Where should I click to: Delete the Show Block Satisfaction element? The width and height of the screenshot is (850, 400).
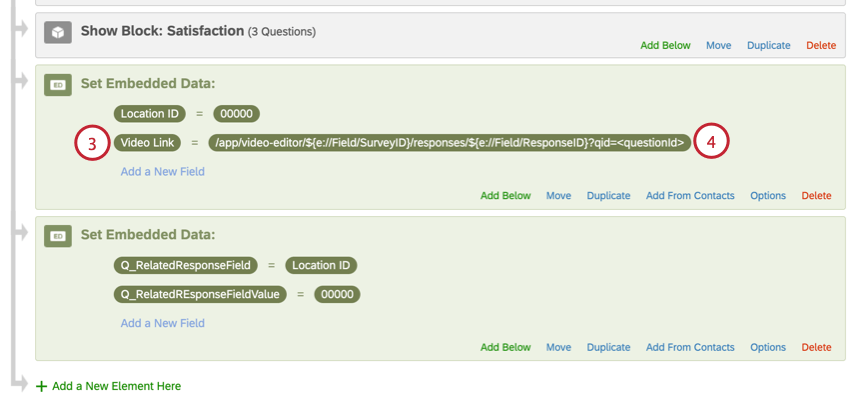[820, 45]
